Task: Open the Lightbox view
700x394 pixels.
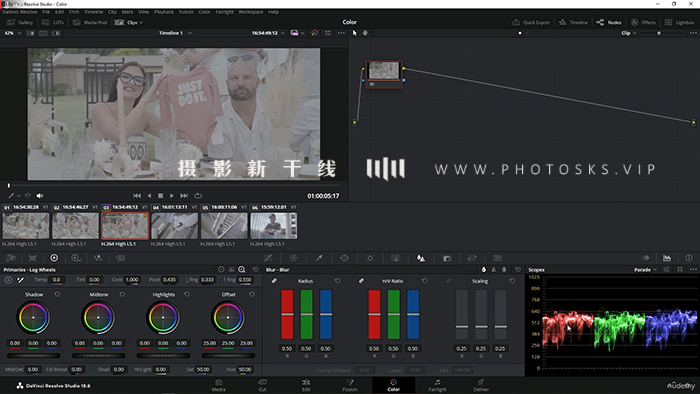Action: [x=679, y=22]
